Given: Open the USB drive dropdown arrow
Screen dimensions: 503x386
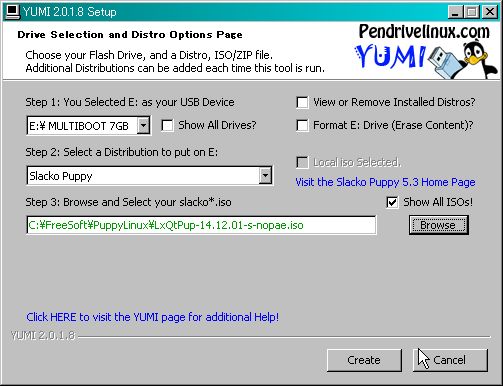Looking at the screenshot, I should click(143, 126).
